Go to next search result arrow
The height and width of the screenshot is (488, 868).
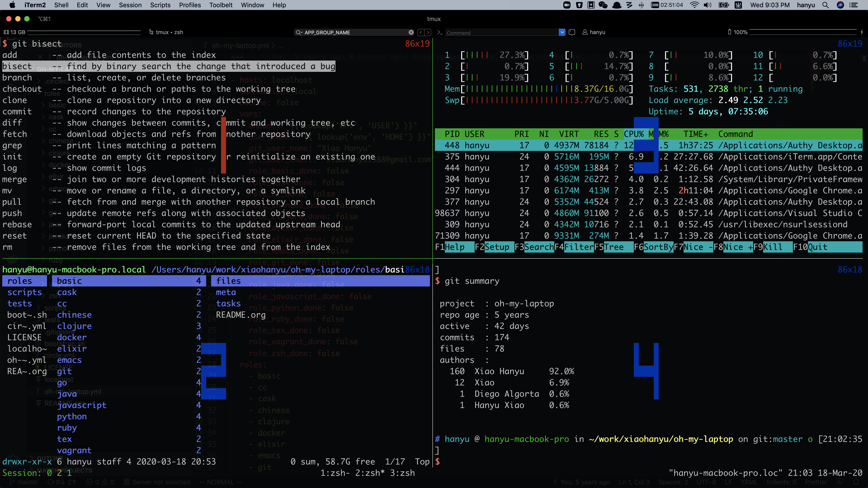point(428,32)
